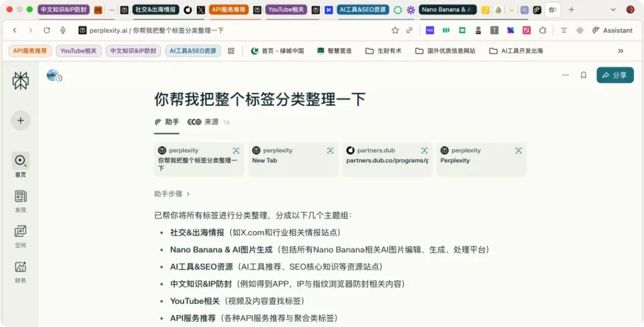Open the thread more options (three dots)

click(565, 75)
